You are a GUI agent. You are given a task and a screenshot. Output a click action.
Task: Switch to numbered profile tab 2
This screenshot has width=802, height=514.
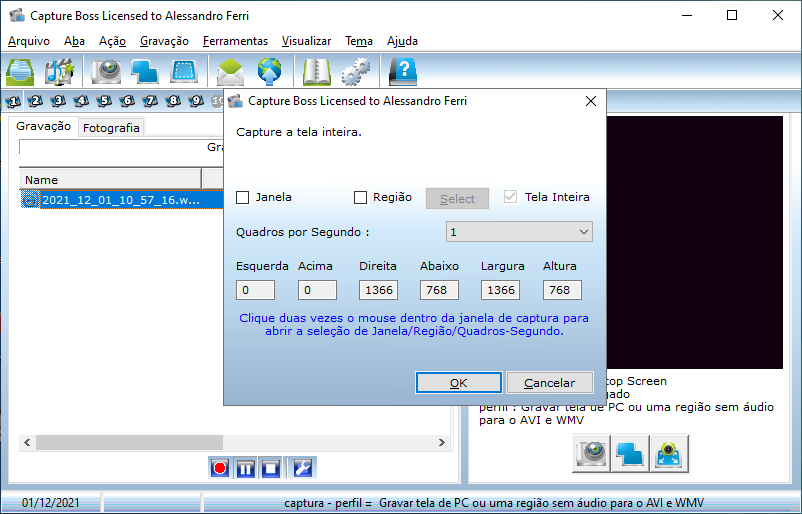pyautogui.click(x=35, y=101)
